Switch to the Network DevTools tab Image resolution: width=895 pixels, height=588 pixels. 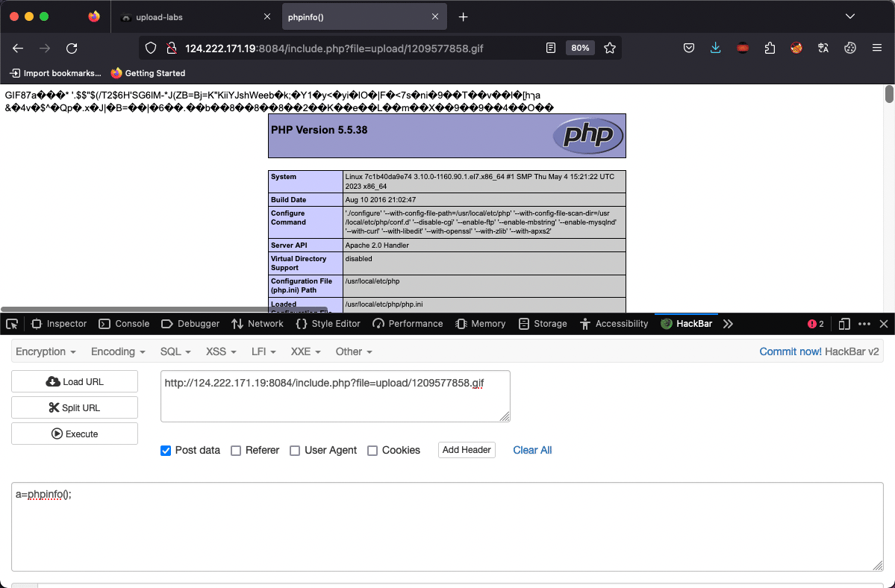point(258,324)
